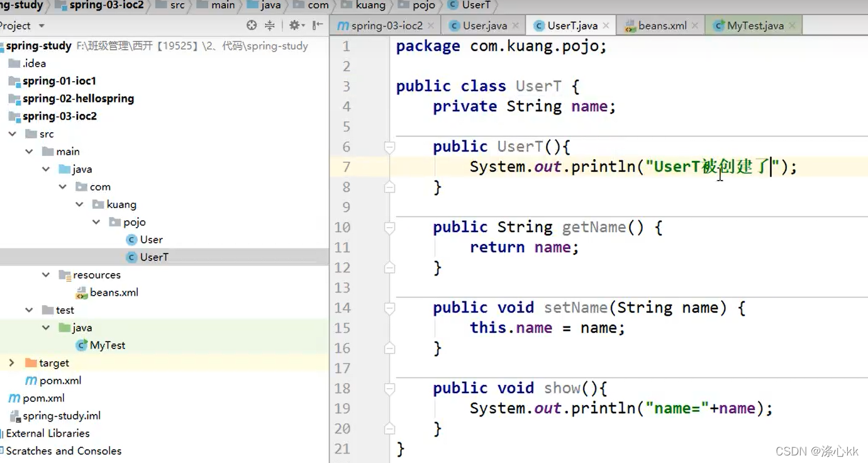The height and width of the screenshot is (463, 868).
Task: Fold the show method at line 18
Action: [389, 389]
